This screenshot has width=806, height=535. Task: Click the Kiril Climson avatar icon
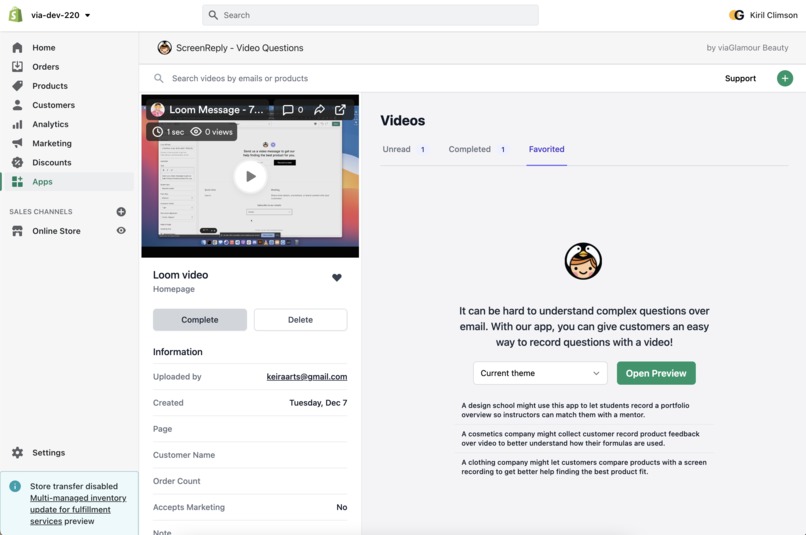coord(737,15)
